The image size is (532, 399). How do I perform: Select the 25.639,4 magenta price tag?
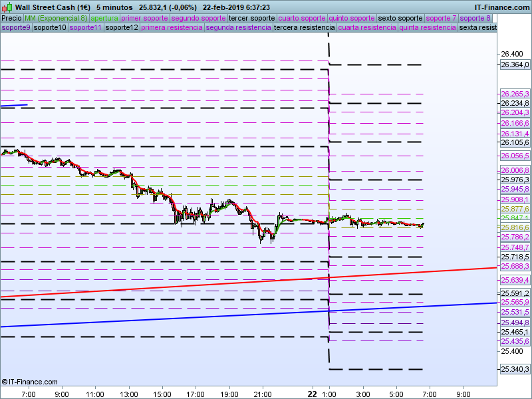pos(515,280)
